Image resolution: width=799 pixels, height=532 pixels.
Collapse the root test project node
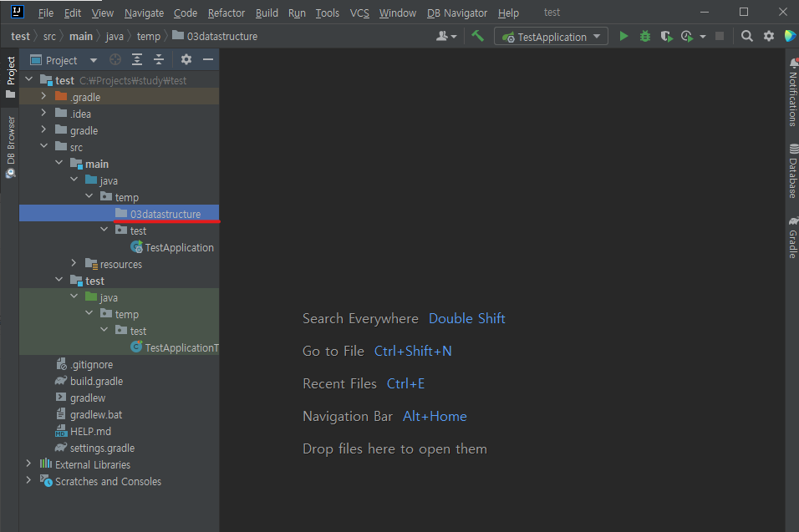point(29,79)
